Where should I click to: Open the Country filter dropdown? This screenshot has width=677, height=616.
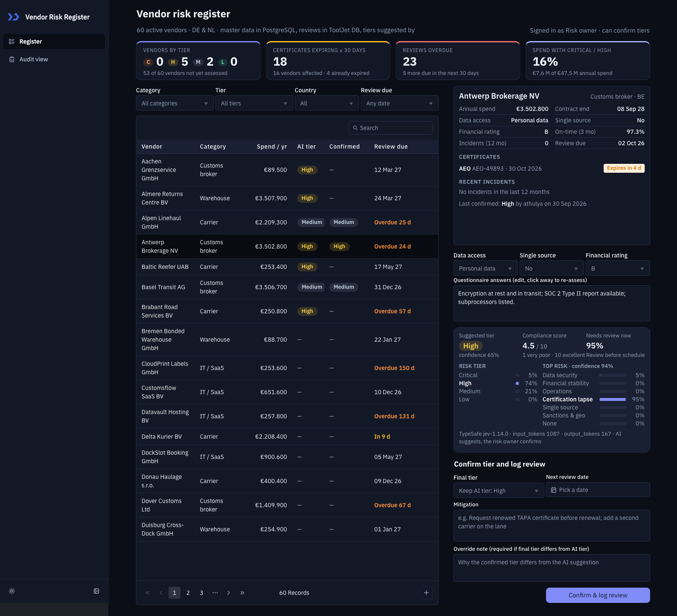pyautogui.click(x=327, y=103)
